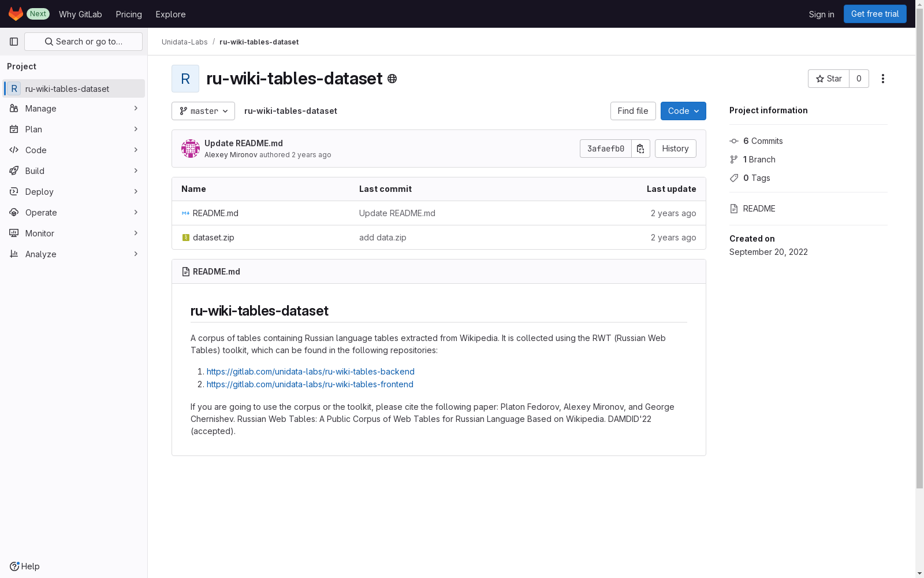Click the Manage sidebar icon

(14, 109)
